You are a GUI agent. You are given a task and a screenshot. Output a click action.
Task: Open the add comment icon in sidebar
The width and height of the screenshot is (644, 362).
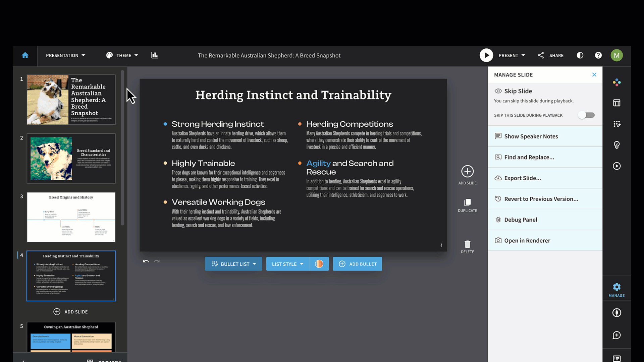coord(616,335)
